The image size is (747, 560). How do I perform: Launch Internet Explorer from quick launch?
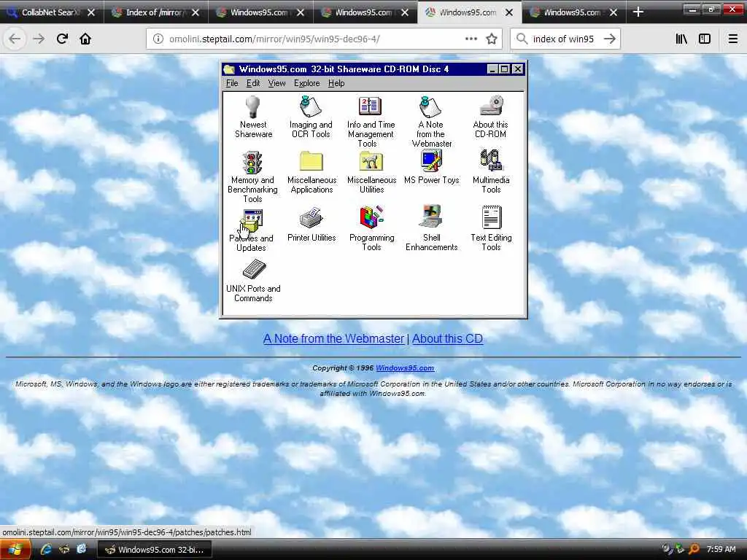46,550
